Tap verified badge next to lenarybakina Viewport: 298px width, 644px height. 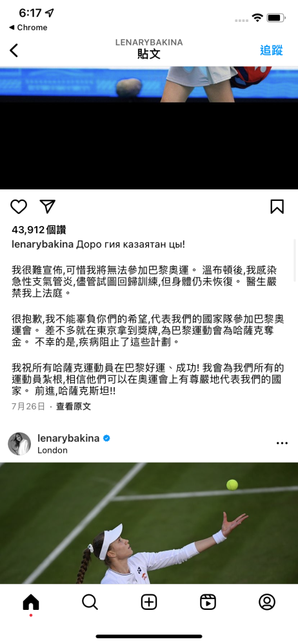click(106, 438)
